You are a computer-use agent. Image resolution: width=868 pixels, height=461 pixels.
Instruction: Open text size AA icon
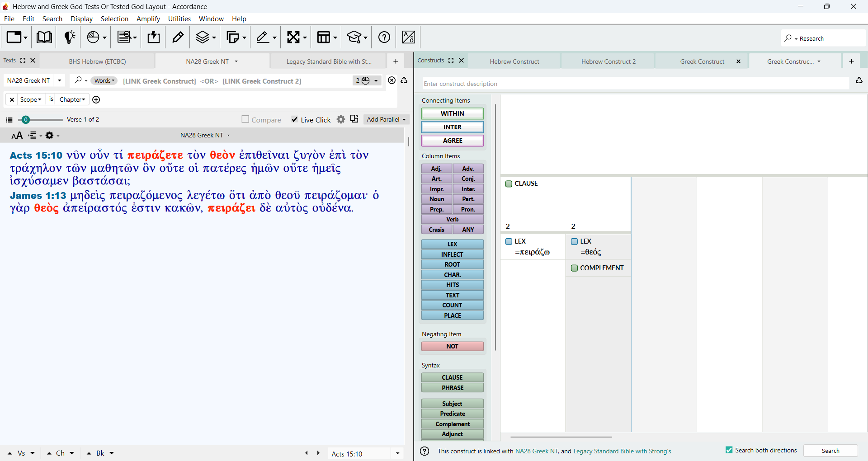click(x=17, y=136)
